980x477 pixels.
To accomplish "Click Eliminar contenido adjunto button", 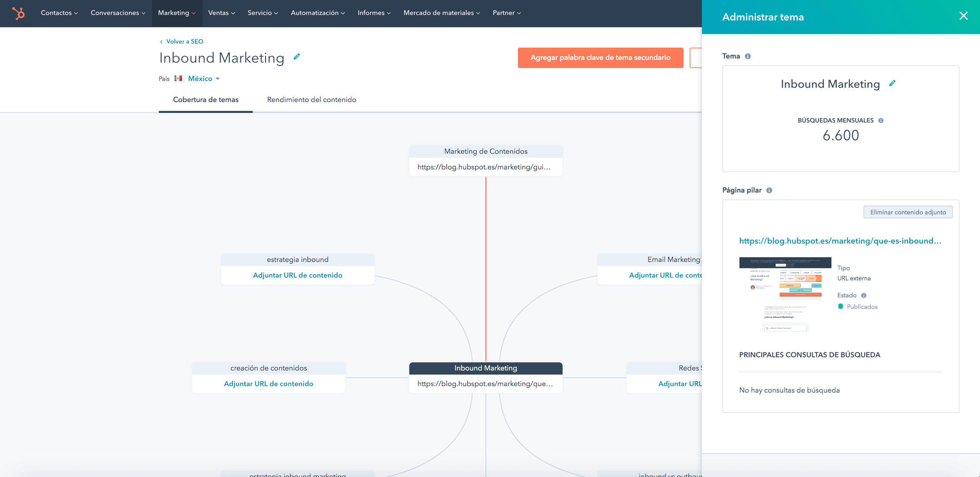I will (907, 212).
